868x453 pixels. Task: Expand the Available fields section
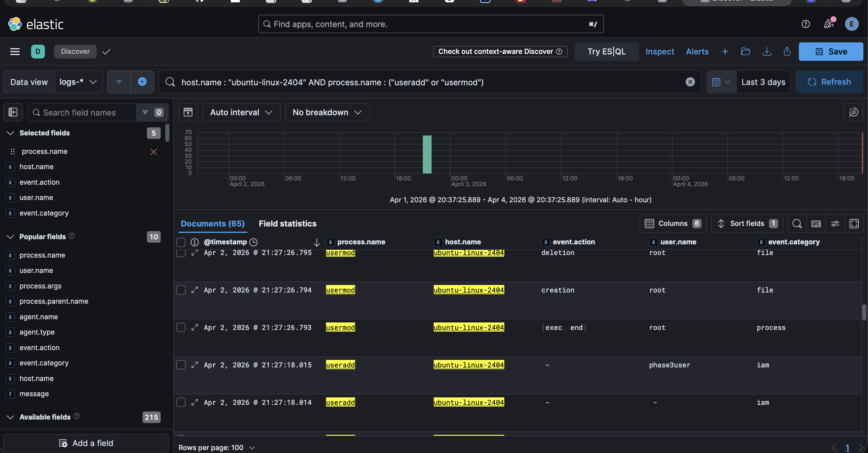10,417
